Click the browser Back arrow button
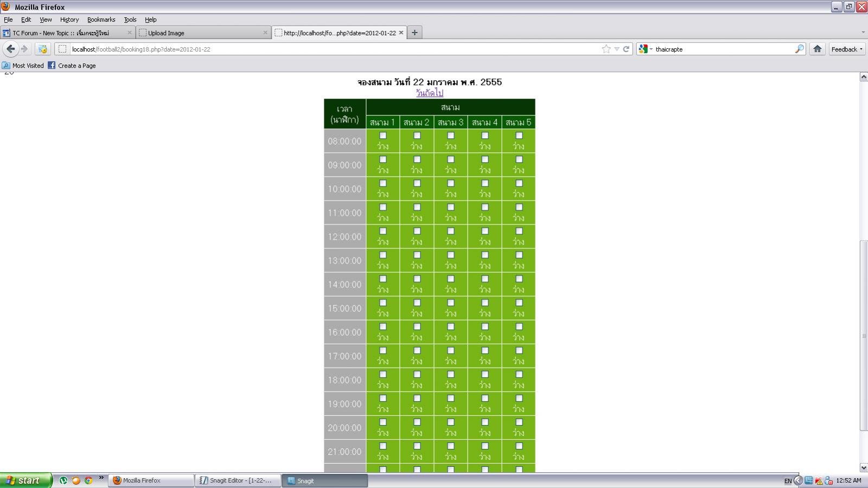This screenshot has width=868, height=488. tap(10, 49)
